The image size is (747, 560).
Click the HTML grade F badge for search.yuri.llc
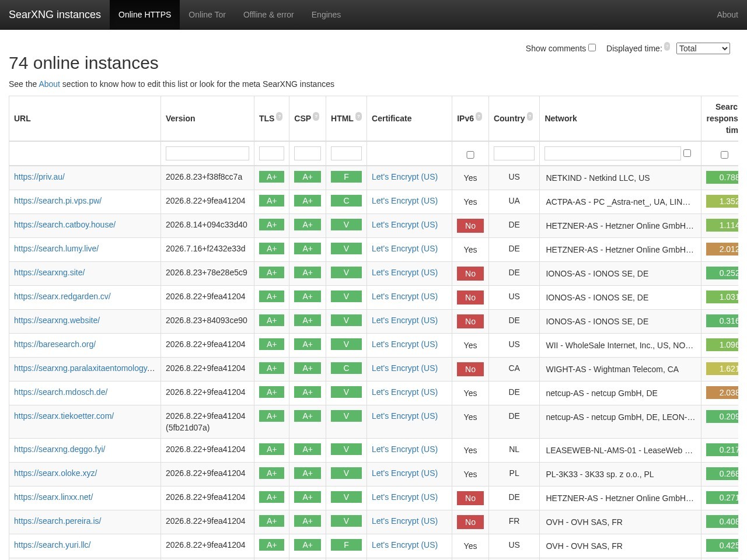(346, 545)
